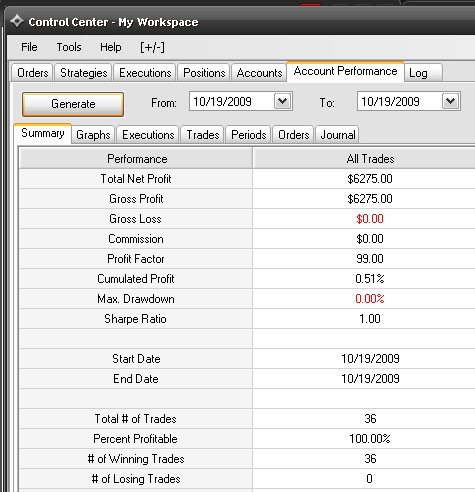Open the Help menu
This screenshot has width=475, height=492.
point(111,47)
